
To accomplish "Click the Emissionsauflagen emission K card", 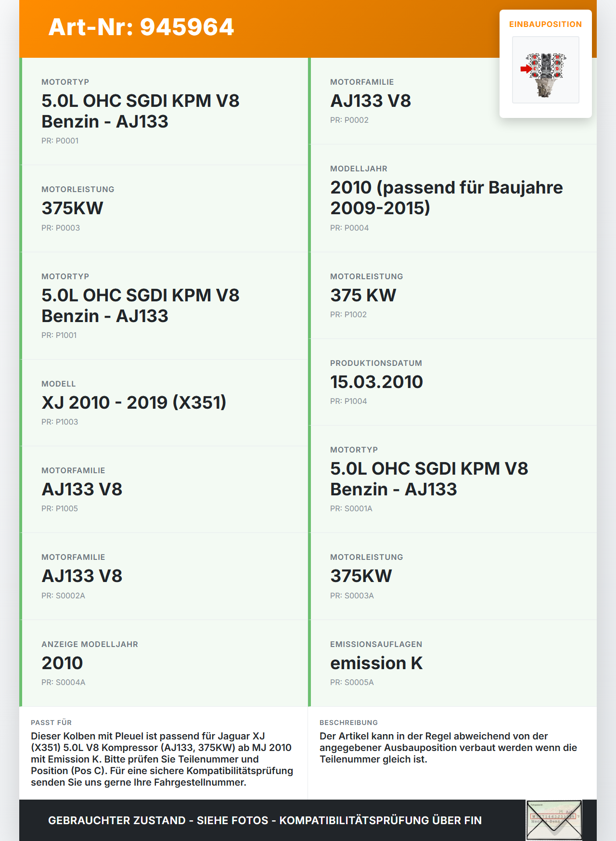I will [452, 663].
